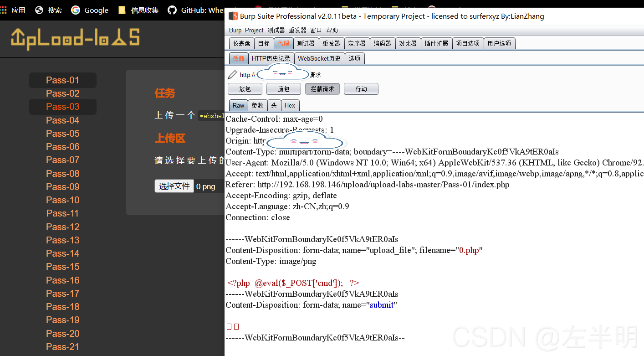Image resolution: width=644 pixels, height=356 pixels.
Task: Toggle the 拦截请求 intercept button
Action: pos(322,89)
